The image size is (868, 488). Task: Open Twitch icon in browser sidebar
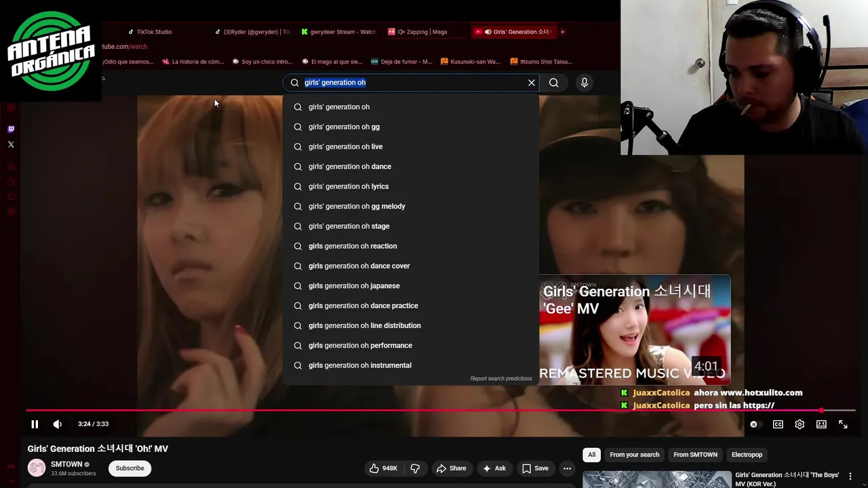[11, 129]
